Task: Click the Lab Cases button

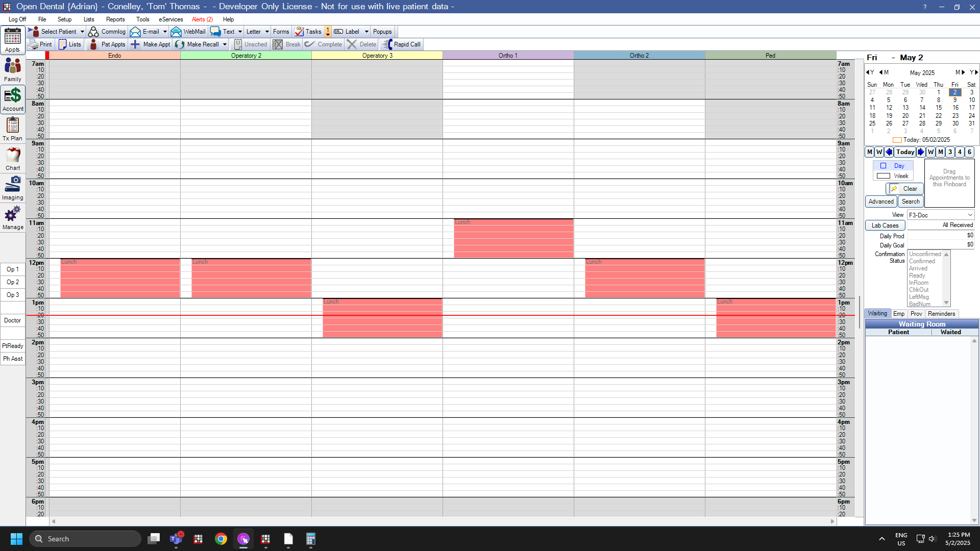Action: 885,226
